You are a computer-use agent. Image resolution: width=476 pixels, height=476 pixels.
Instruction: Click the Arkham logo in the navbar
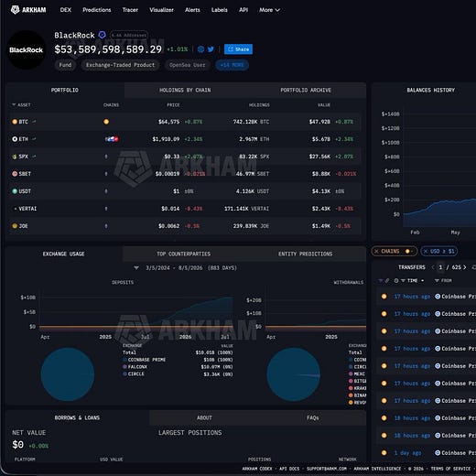coord(28,10)
